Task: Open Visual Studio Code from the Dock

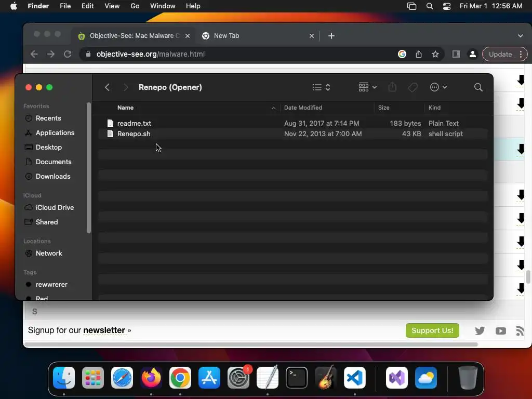Action: click(x=355, y=378)
